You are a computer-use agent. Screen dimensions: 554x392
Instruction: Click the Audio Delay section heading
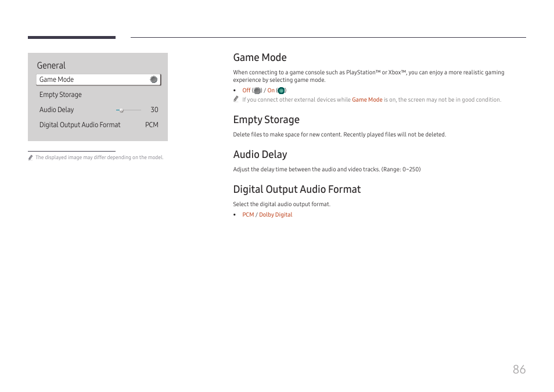click(x=260, y=154)
